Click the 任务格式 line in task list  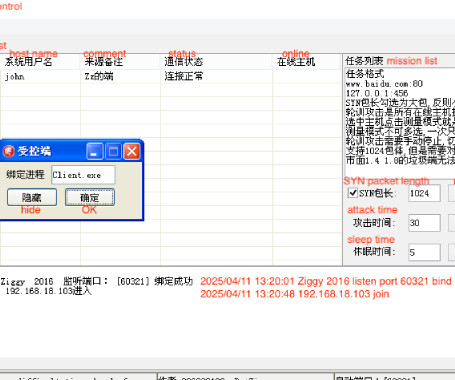365,74
